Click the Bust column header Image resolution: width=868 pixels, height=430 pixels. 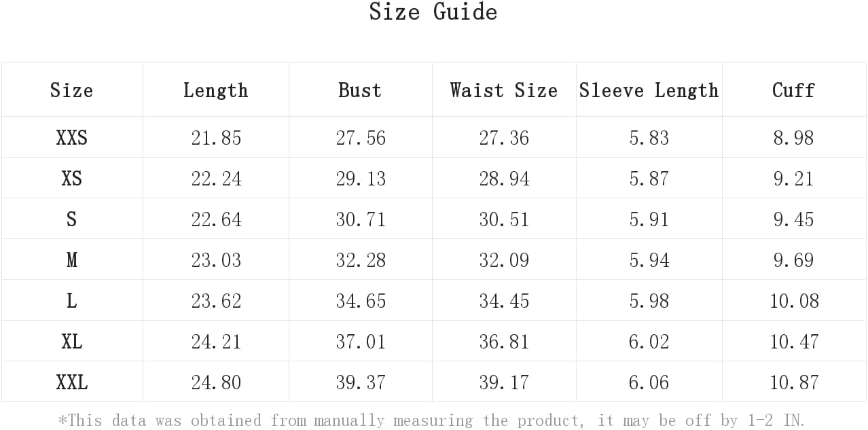point(360,90)
